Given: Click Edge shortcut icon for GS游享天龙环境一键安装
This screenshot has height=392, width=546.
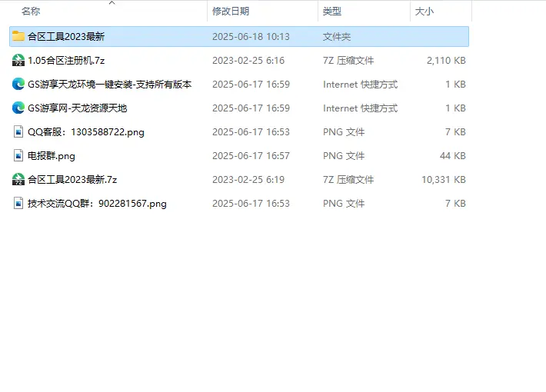Looking at the screenshot, I should click(x=18, y=84).
